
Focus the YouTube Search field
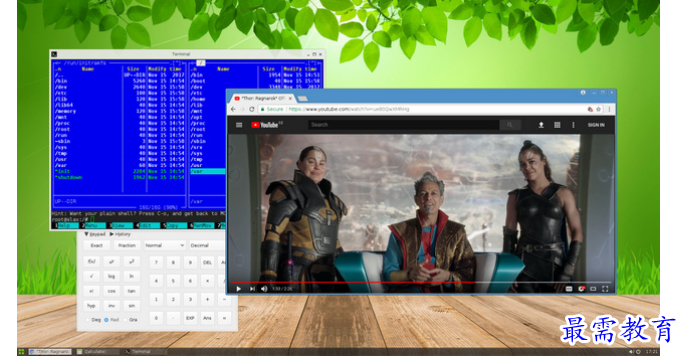click(x=404, y=125)
